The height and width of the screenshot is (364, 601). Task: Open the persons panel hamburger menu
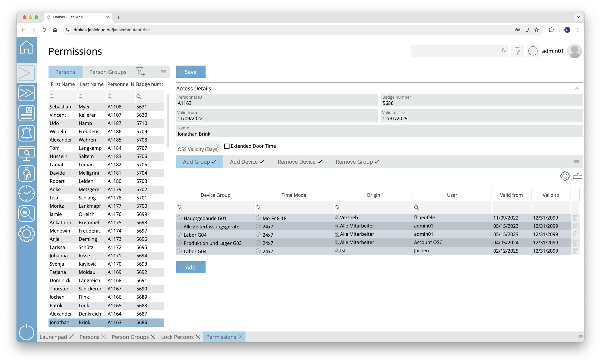coord(163,72)
